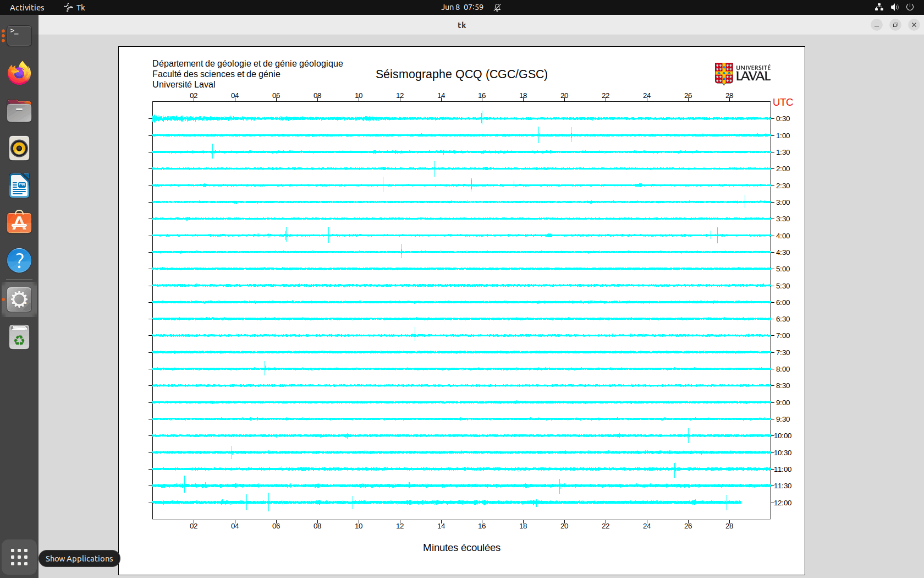Click the bottom axis tick label 28
924x578 pixels.
pyautogui.click(x=729, y=526)
